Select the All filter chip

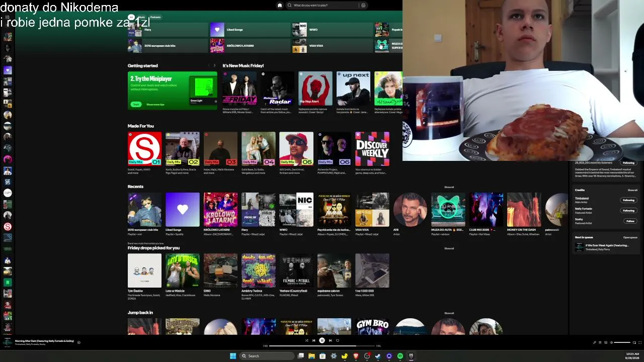point(131,17)
